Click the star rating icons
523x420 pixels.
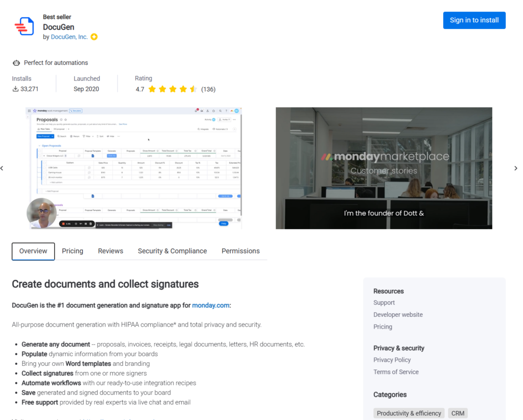point(173,89)
